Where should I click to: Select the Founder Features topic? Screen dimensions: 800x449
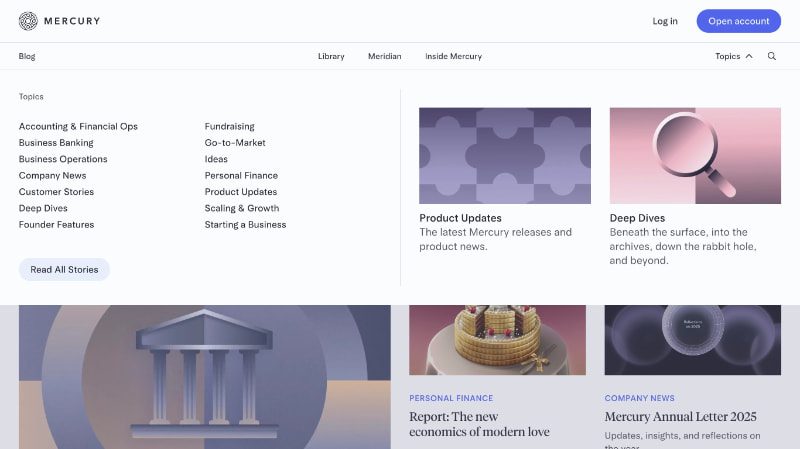[56, 224]
